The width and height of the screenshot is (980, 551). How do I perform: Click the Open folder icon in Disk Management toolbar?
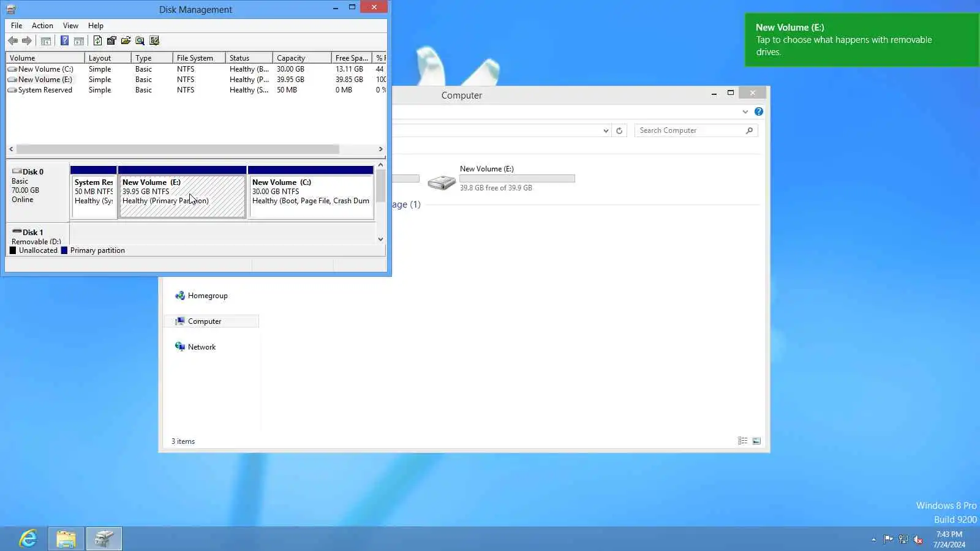[x=126, y=41]
